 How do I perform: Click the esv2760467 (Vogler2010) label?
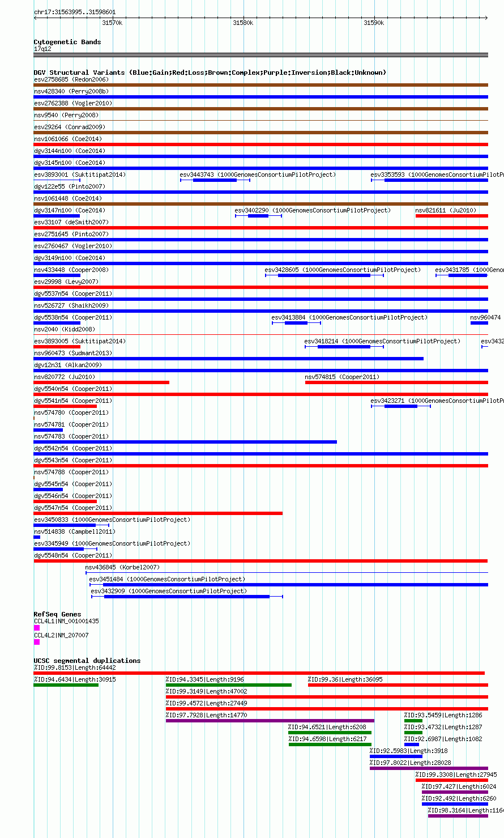click(73, 246)
